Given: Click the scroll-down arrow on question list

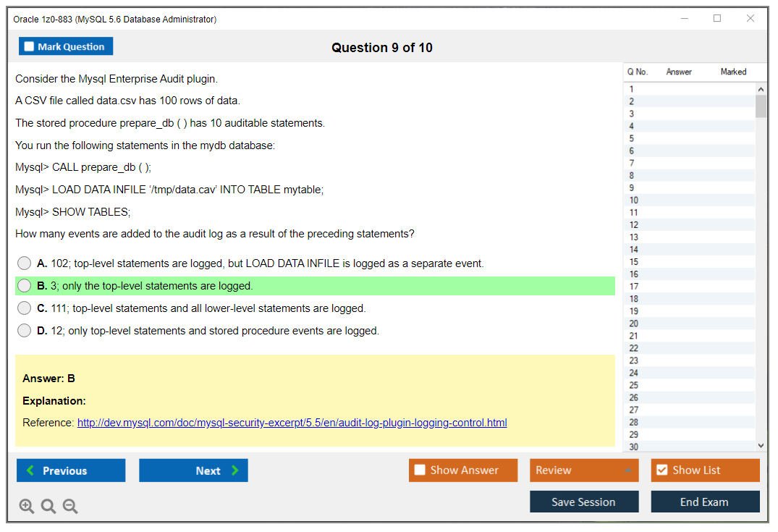Looking at the screenshot, I should click(761, 444).
